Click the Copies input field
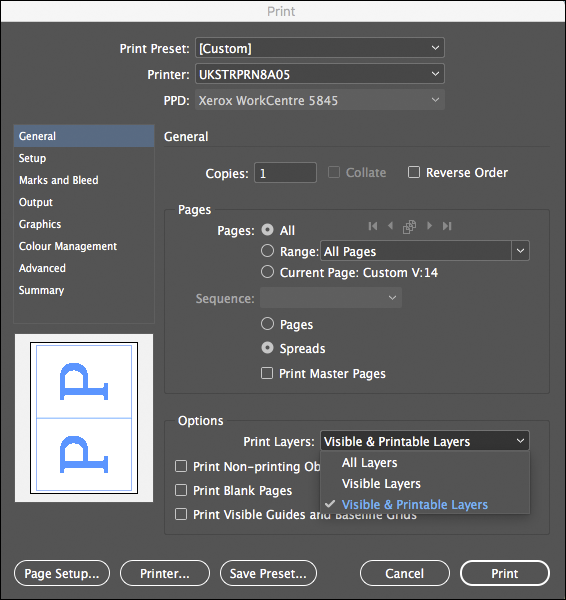The width and height of the screenshot is (566, 600). (x=285, y=173)
